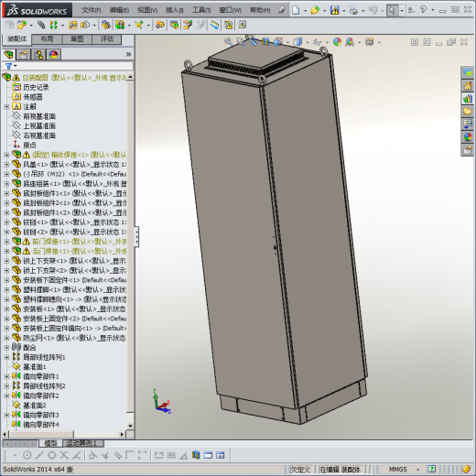Toggle the menu bar pin icon
Screen dimensions: 476x476
point(282,10)
